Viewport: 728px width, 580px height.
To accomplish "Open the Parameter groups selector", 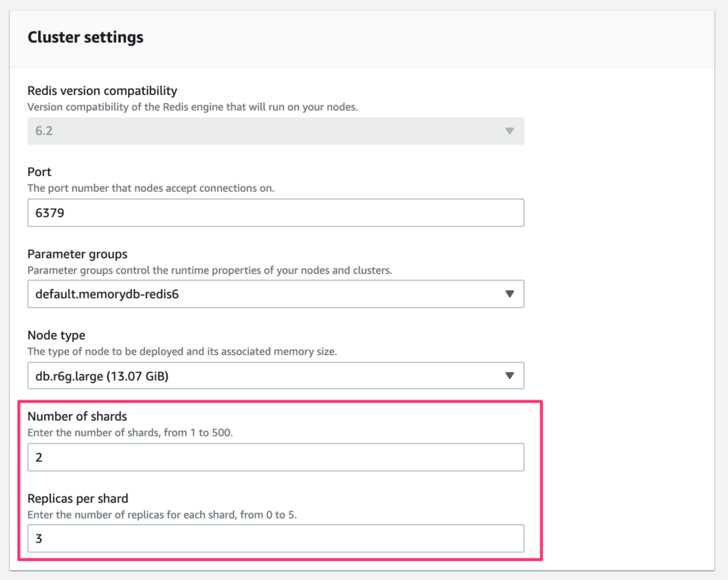I will (x=275, y=294).
